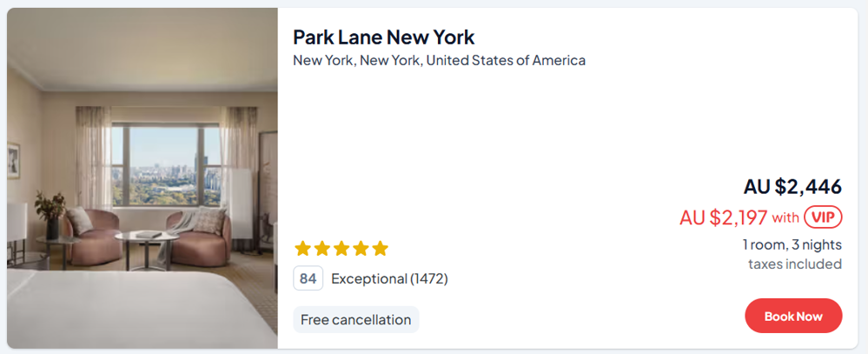Select the fourth gold rating star
The width and height of the screenshot is (868, 354).
[361, 249]
